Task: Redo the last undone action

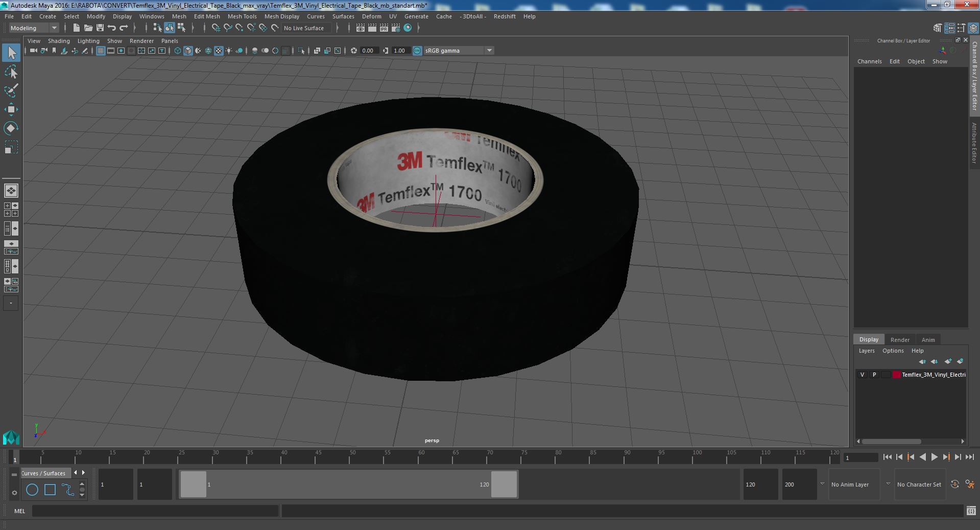Action: [x=124, y=28]
